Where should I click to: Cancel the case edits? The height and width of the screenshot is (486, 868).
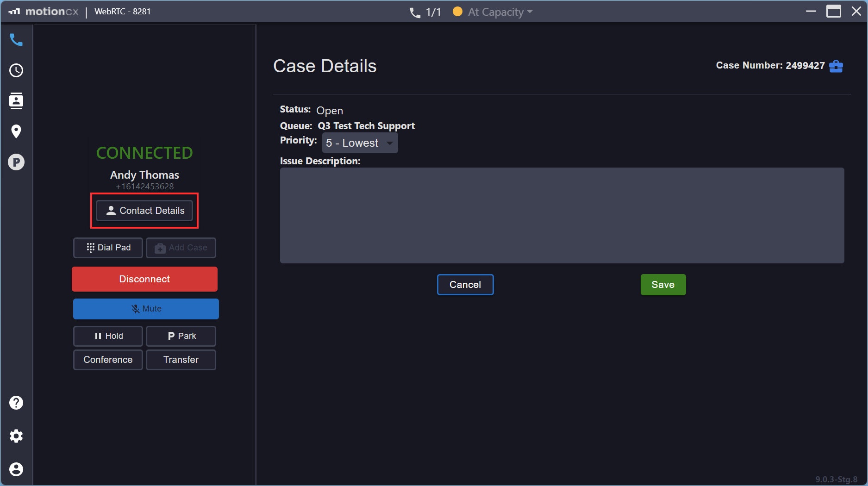click(x=465, y=285)
